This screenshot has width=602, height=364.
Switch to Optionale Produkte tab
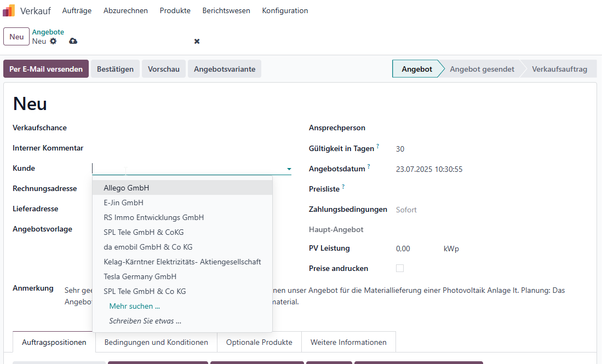pos(259,342)
